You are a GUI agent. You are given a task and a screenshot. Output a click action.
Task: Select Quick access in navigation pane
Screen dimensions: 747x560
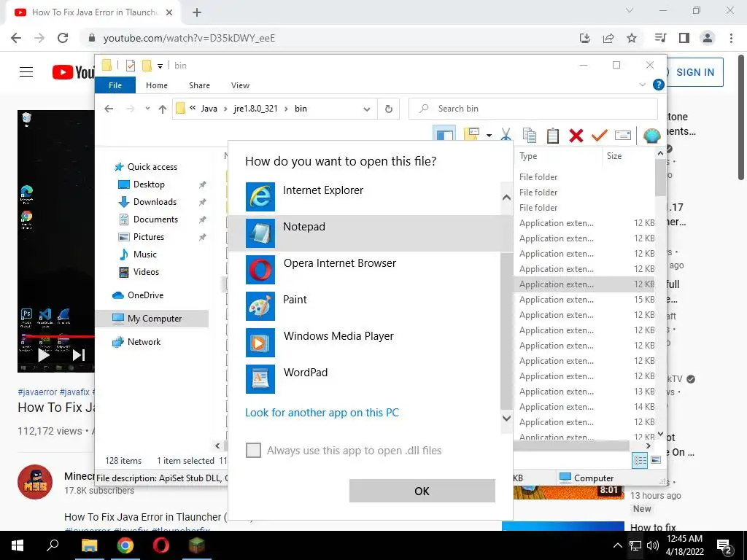coord(152,167)
